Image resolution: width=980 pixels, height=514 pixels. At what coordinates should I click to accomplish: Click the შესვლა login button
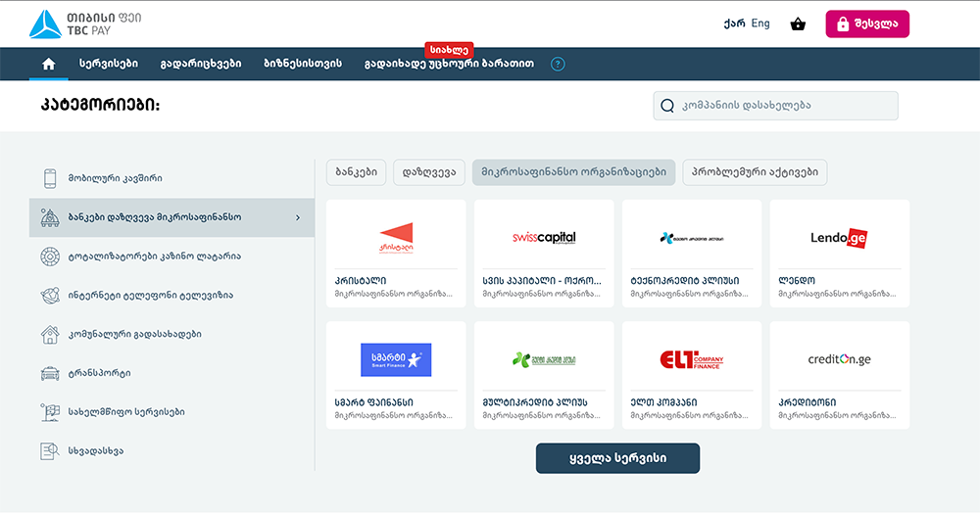click(x=867, y=24)
